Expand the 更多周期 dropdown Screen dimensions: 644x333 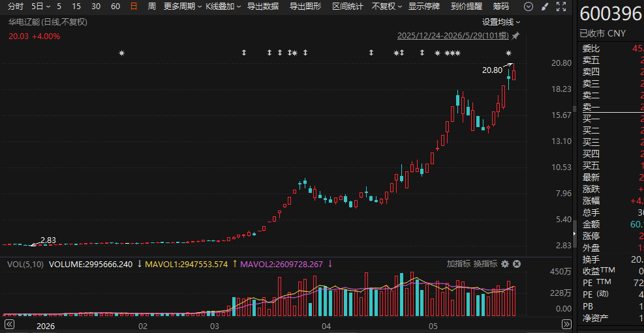click(x=182, y=6)
